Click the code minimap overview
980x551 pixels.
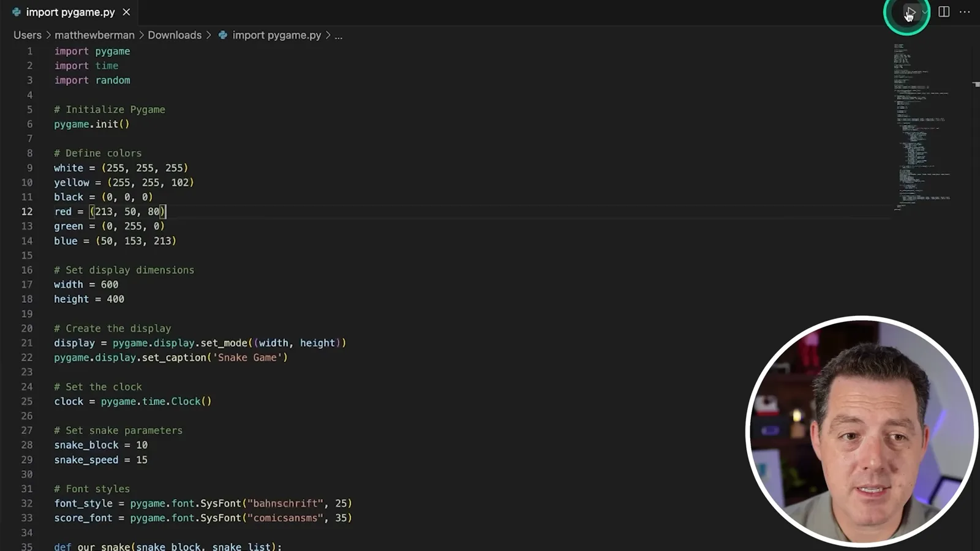(x=922, y=127)
